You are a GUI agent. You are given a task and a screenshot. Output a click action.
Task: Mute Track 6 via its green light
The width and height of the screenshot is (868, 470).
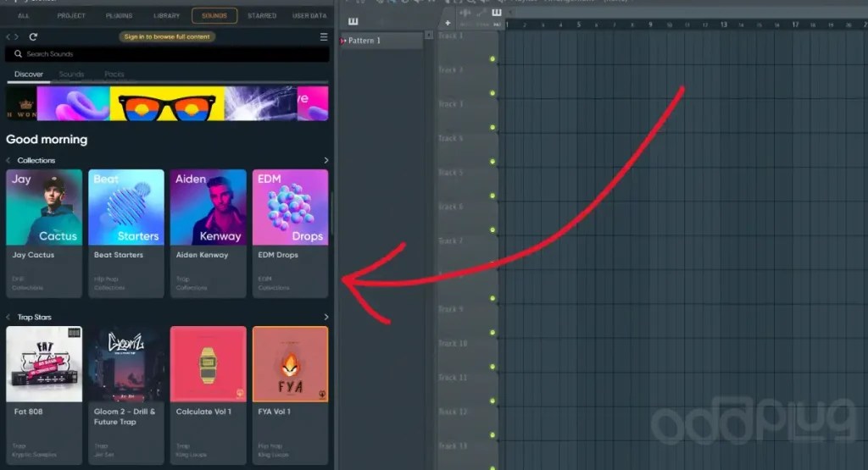coord(492,230)
